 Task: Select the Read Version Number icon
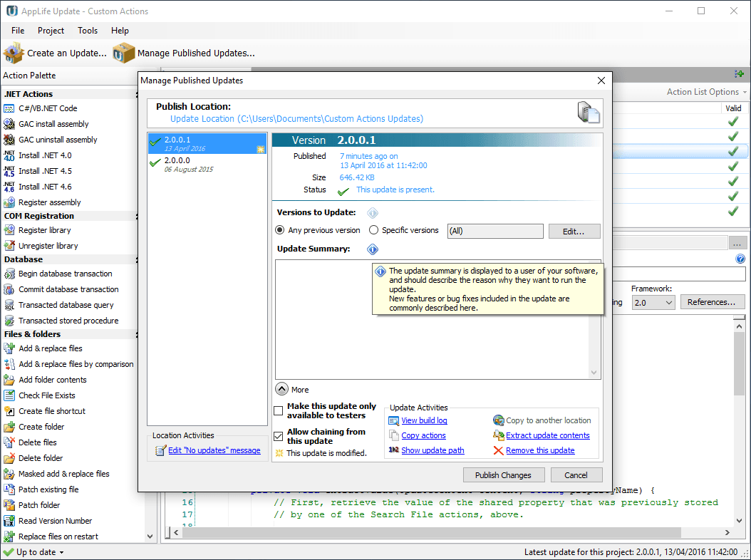pos(9,522)
